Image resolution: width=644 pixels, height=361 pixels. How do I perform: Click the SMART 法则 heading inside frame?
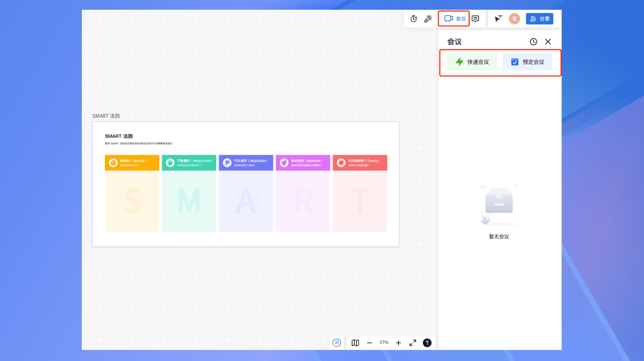(119, 136)
